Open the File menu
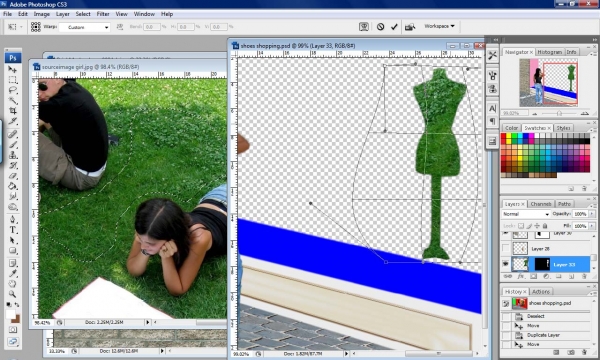This screenshot has height=360, width=600. point(7,14)
